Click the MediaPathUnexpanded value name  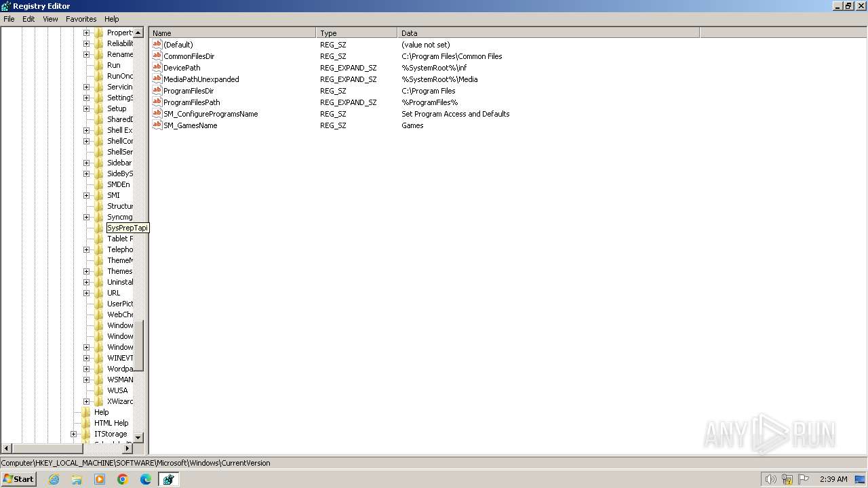(x=201, y=79)
